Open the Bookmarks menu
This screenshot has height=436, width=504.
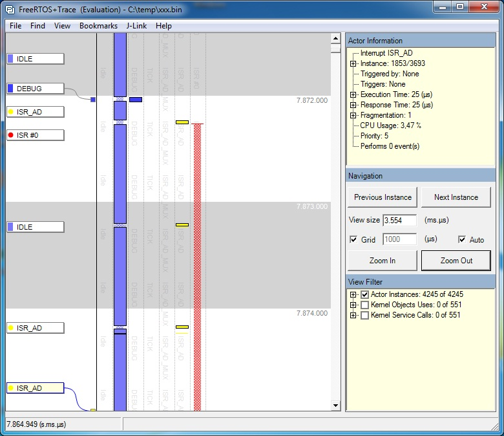coord(98,26)
